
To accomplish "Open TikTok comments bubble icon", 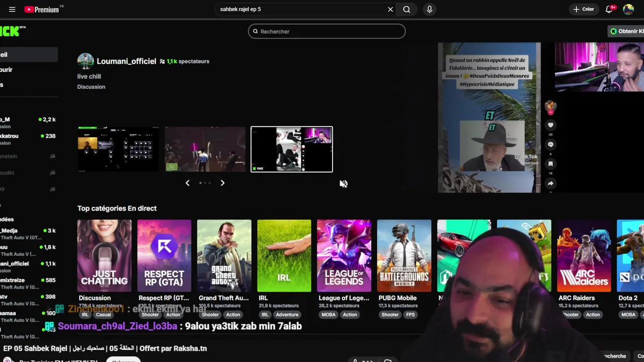I will (x=550, y=145).
